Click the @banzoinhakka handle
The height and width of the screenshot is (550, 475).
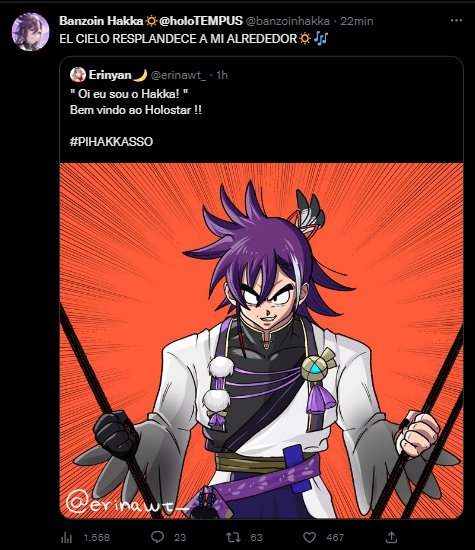(x=287, y=21)
